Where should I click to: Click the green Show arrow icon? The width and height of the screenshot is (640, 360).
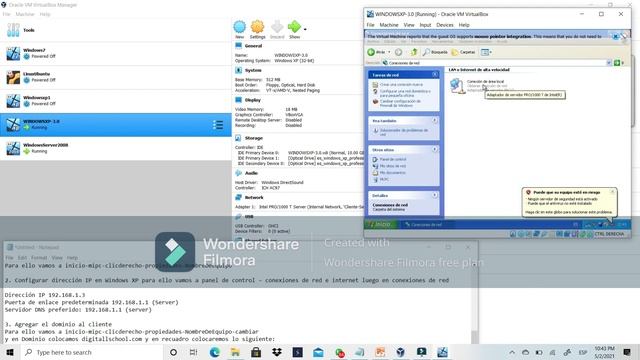tap(294, 27)
